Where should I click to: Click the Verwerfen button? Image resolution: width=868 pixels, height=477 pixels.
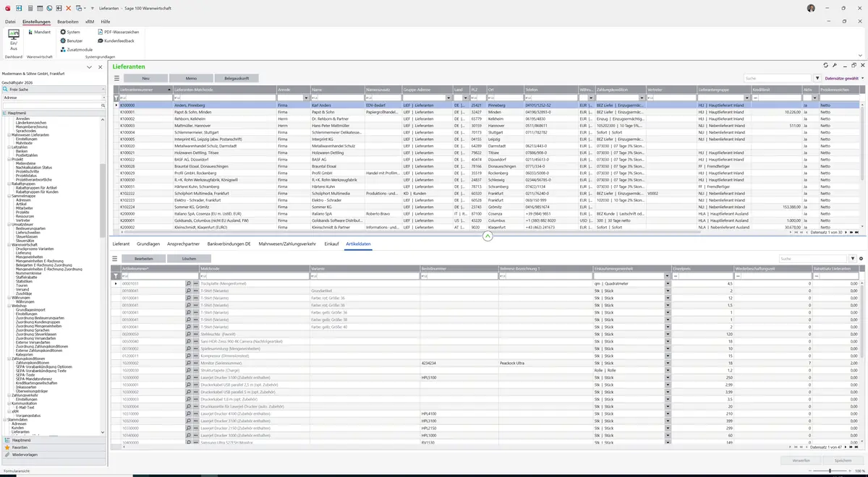tap(801, 460)
